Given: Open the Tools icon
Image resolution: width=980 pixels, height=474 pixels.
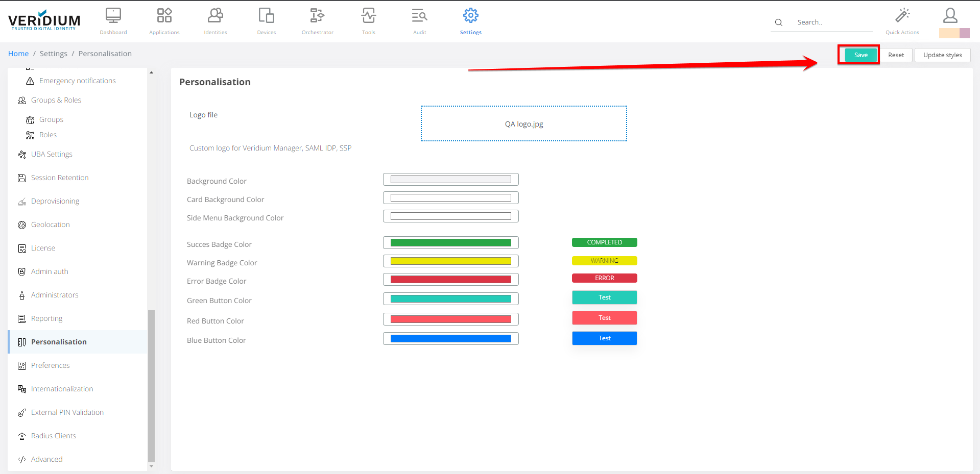Looking at the screenshot, I should [x=368, y=16].
